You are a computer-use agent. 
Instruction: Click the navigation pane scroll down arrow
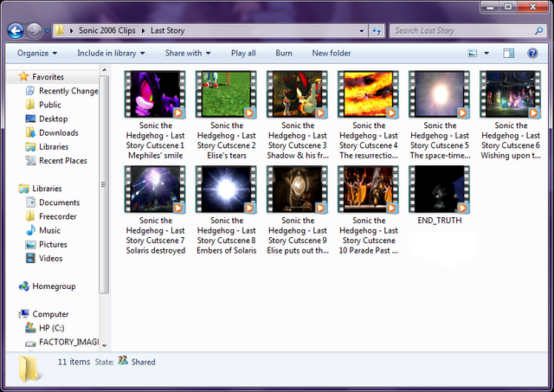104,346
